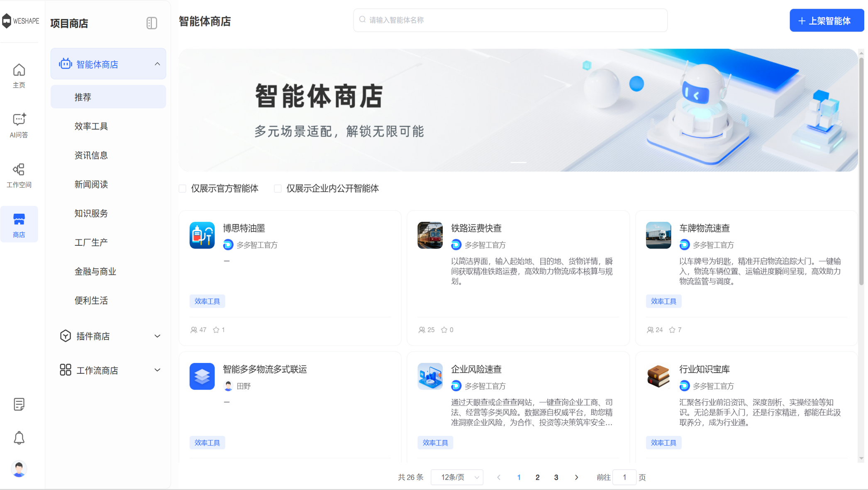Click the banner carousel indicator
The image size is (868, 490).
coord(518,162)
